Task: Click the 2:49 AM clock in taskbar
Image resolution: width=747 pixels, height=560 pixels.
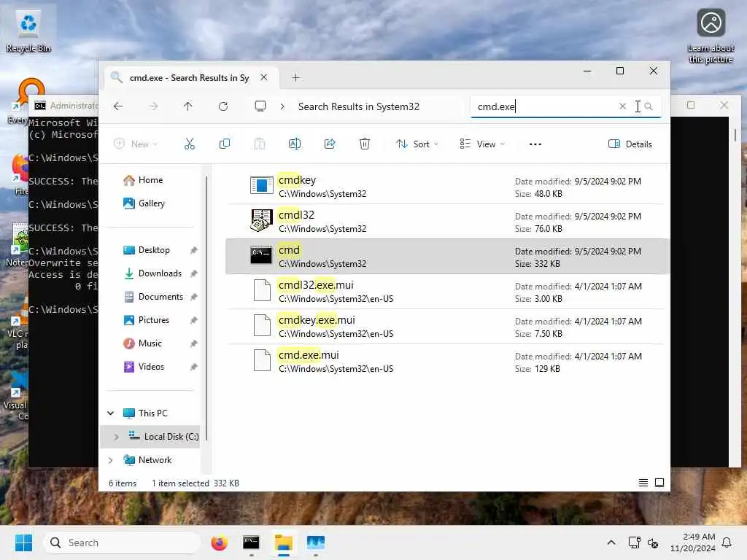Action: (x=693, y=542)
